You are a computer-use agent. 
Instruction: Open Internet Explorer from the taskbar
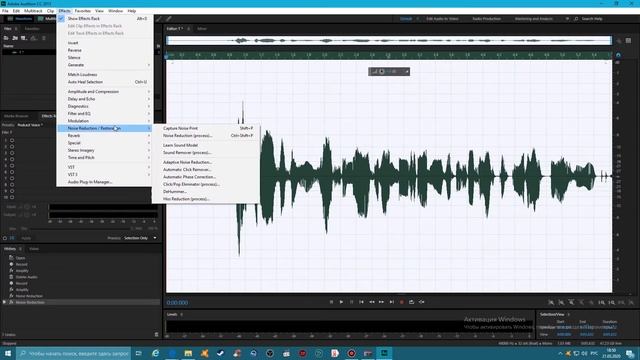coord(156,353)
